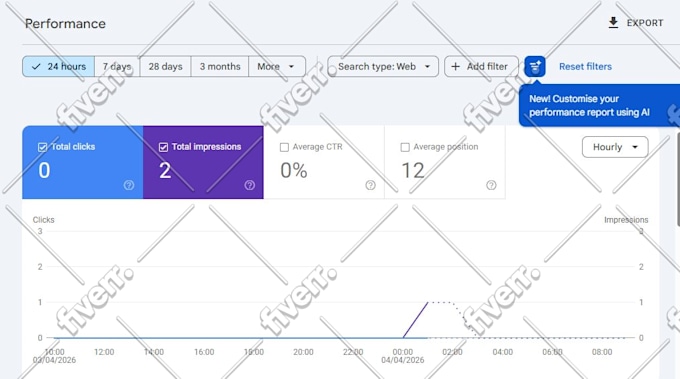The image size is (680, 379).
Task: Click the plus icon in Add filter
Action: pyautogui.click(x=455, y=66)
